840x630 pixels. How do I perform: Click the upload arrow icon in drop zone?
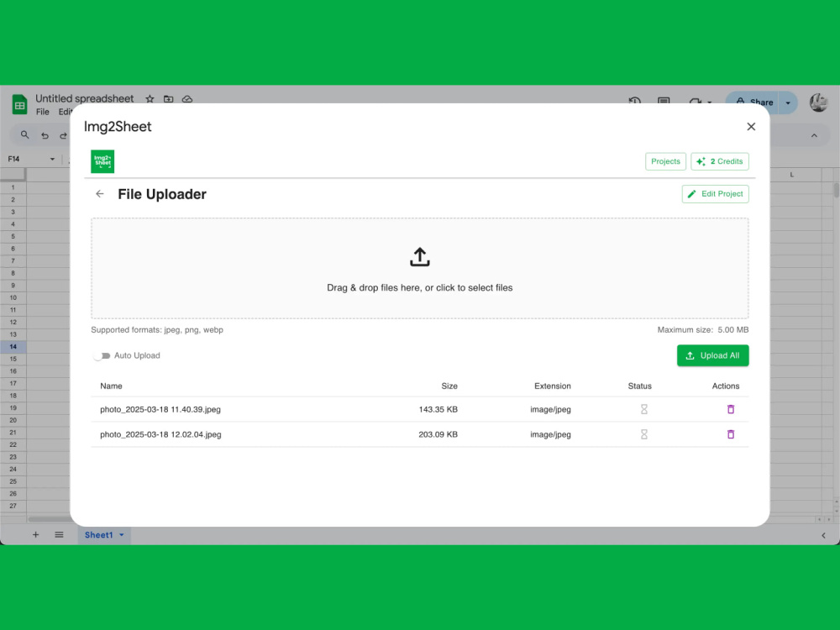[420, 257]
